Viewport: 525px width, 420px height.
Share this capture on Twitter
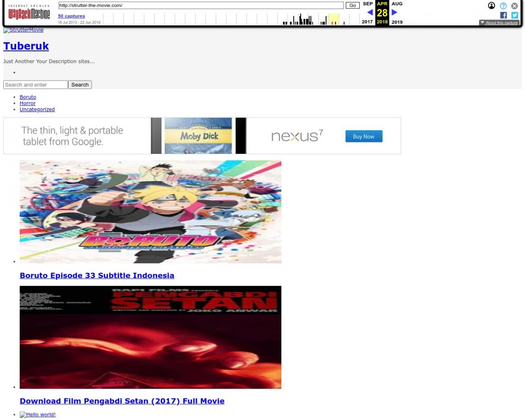(x=514, y=15)
